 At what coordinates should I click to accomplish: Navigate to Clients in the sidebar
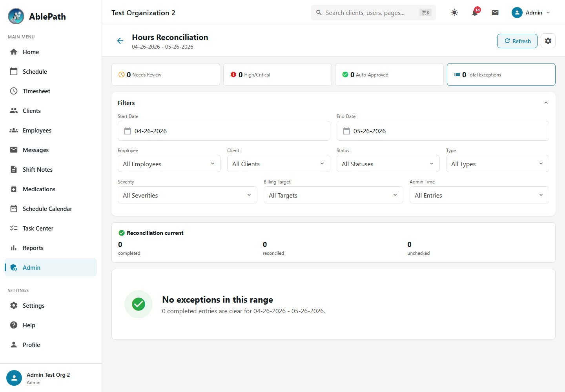coord(51,111)
